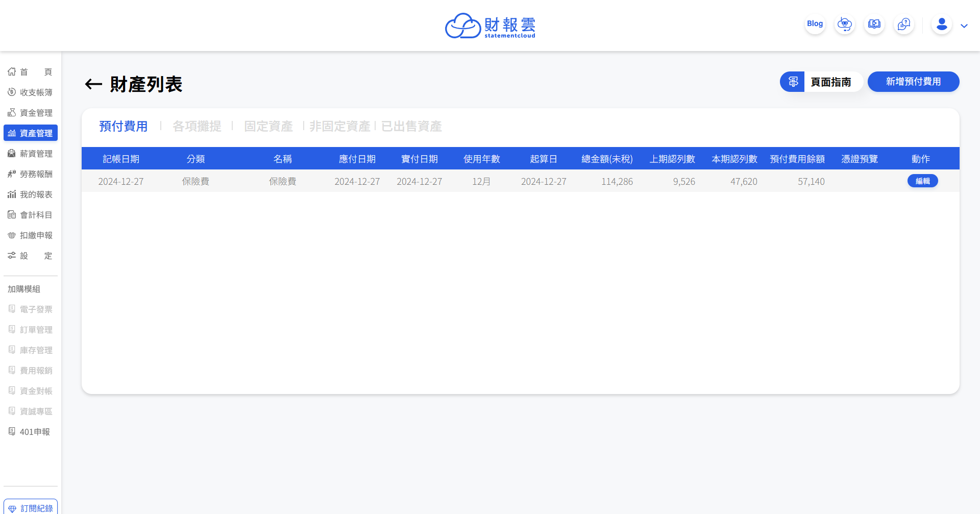Click the 訂單管理 module icon
Image resolution: width=980 pixels, height=514 pixels.
12,329
